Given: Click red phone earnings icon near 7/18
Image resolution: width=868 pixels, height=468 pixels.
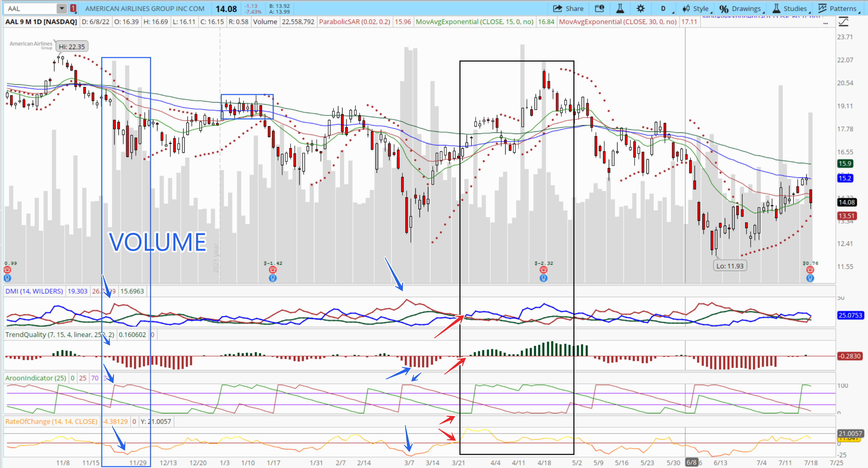Looking at the screenshot, I should pyautogui.click(x=810, y=270).
